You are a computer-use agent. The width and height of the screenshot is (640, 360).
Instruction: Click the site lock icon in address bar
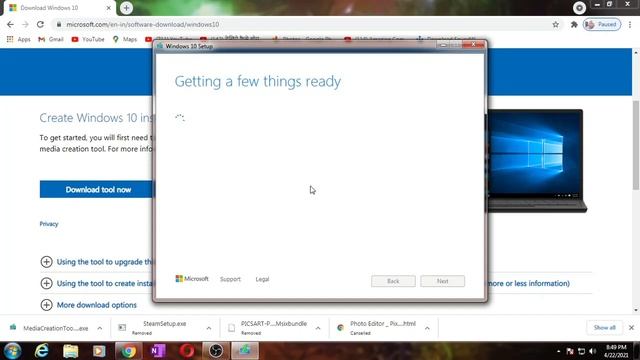pyautogui.click(x=59, y=24)
